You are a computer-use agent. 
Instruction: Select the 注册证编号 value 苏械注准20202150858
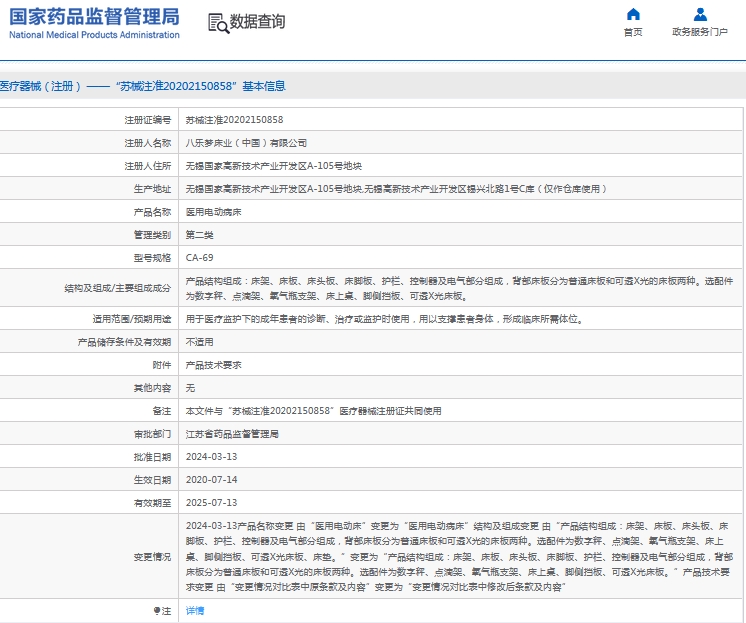[234, 120]
